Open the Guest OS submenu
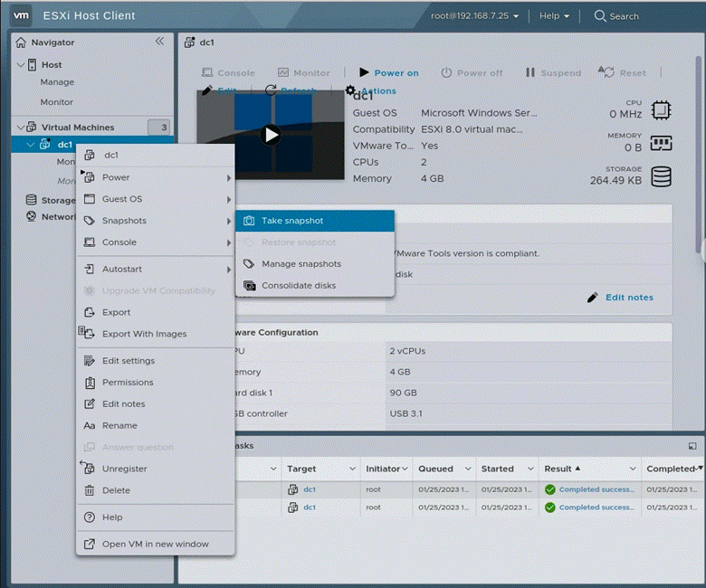The image size is (706, 588). point(156,199)
